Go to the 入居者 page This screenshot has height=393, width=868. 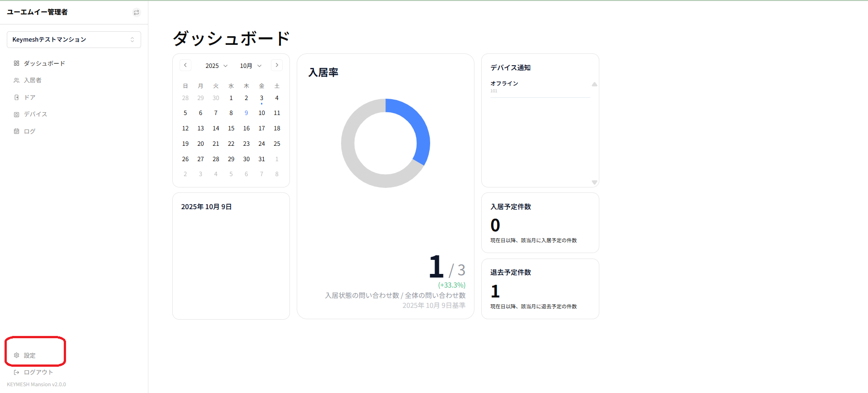33,80
